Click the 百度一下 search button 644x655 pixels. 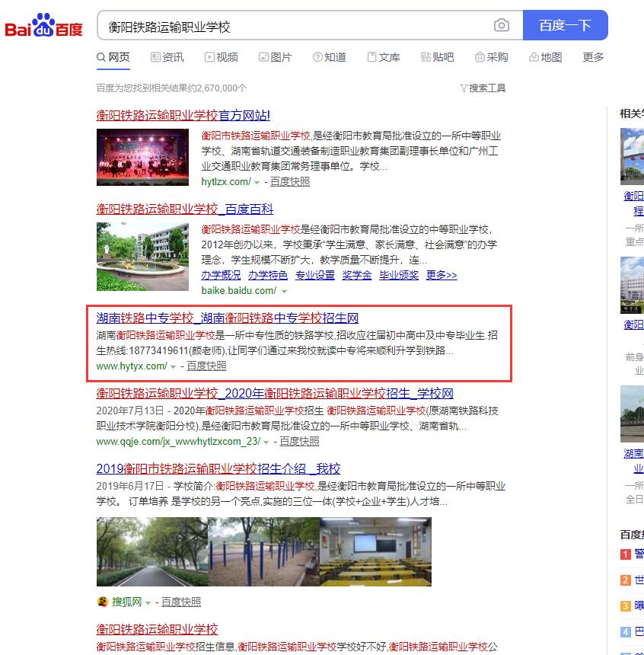(x=565, y=25)
